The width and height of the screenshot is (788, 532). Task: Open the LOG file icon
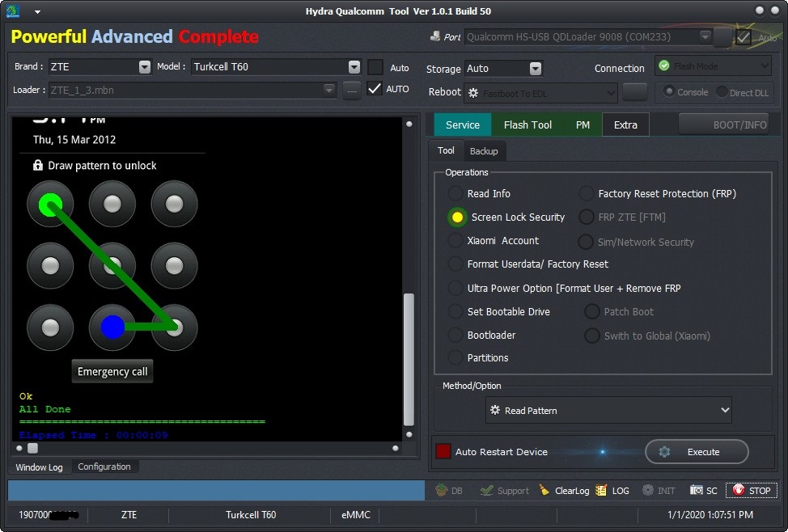click(x=600, y=490)
